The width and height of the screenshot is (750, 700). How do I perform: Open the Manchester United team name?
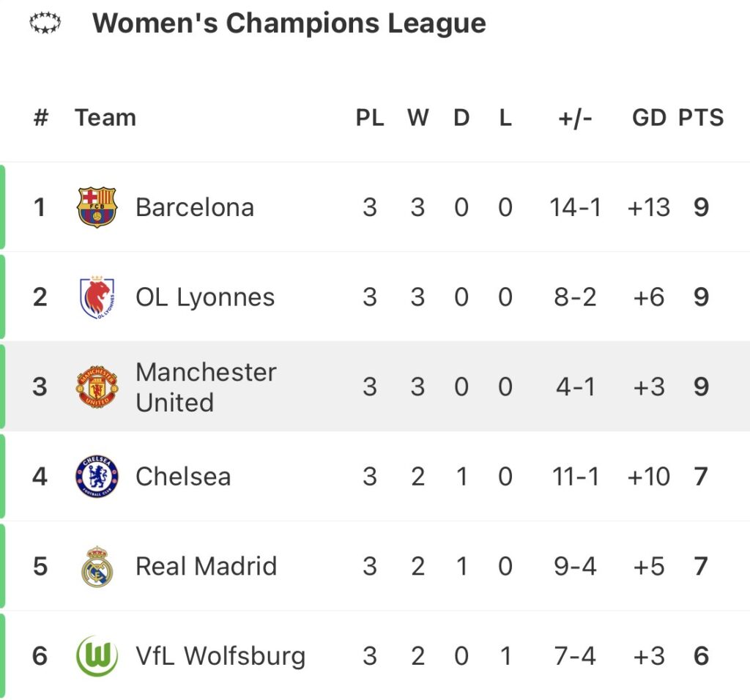click(206, 387)
